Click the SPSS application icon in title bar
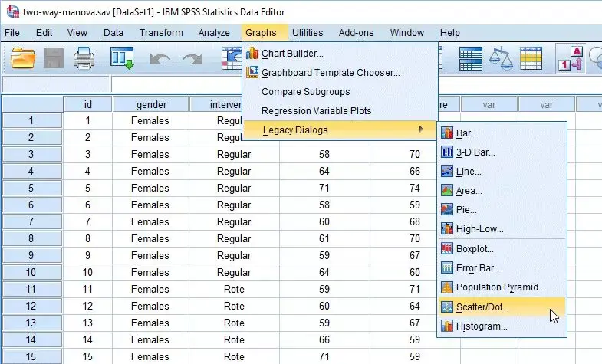 [13, 11]
